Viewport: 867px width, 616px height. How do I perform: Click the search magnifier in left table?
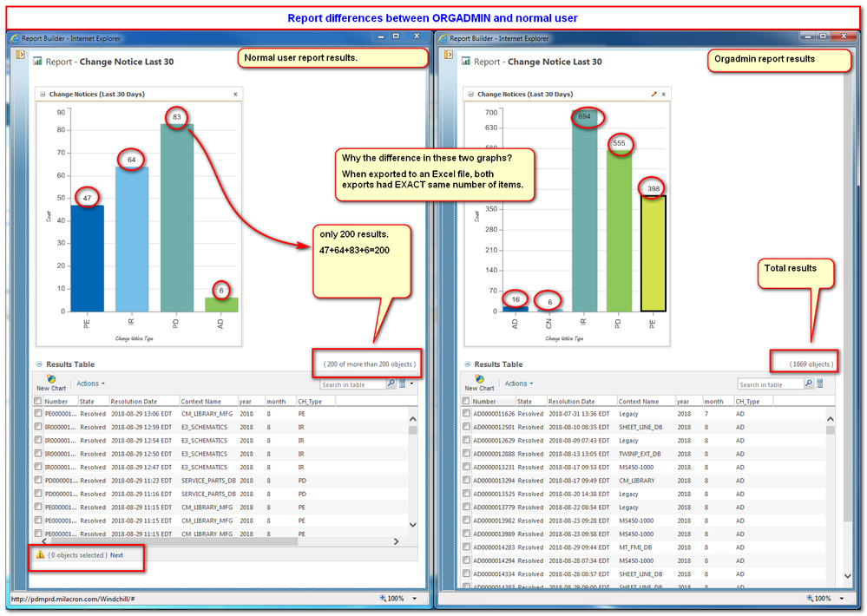coord(391,383)
